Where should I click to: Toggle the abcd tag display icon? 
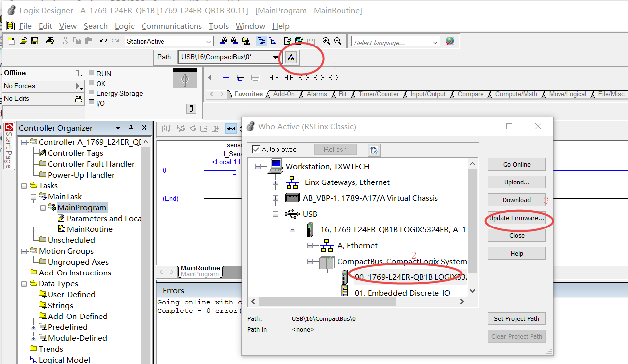tap(231, 129)
